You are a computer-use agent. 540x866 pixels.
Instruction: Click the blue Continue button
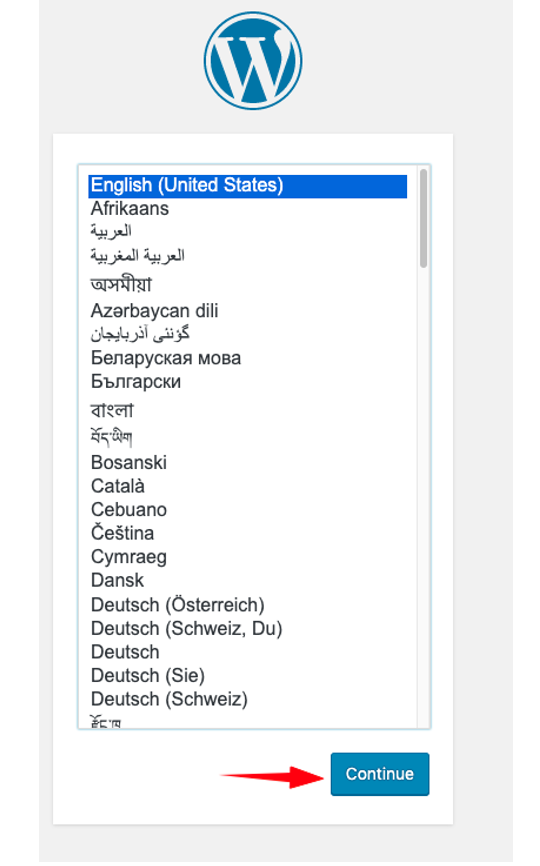(x=380, y=774)
